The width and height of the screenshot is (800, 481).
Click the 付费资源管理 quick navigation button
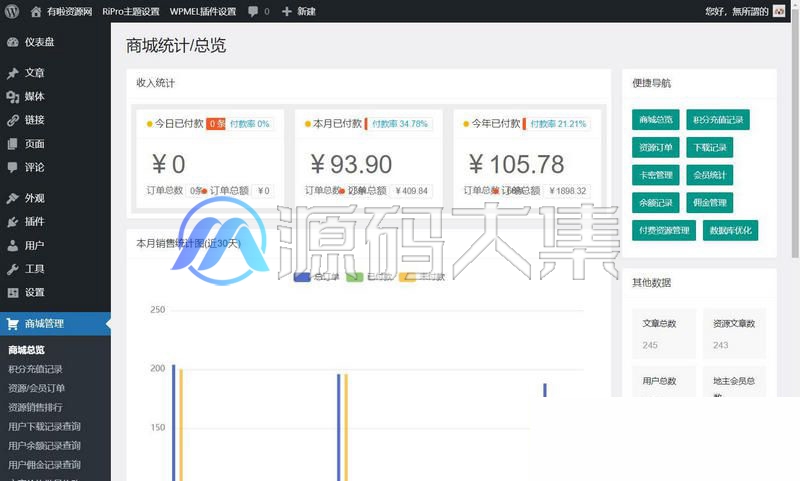pyautogui.click(x=664, y=230)
